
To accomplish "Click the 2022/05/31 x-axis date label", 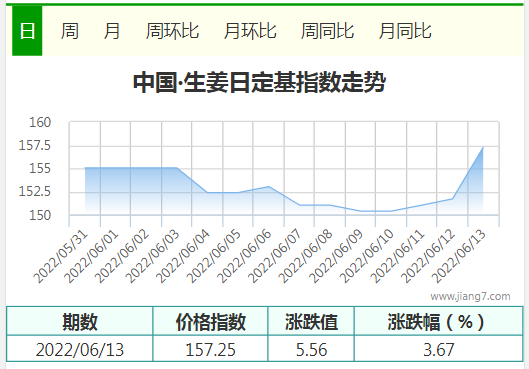I will (61, 257).
